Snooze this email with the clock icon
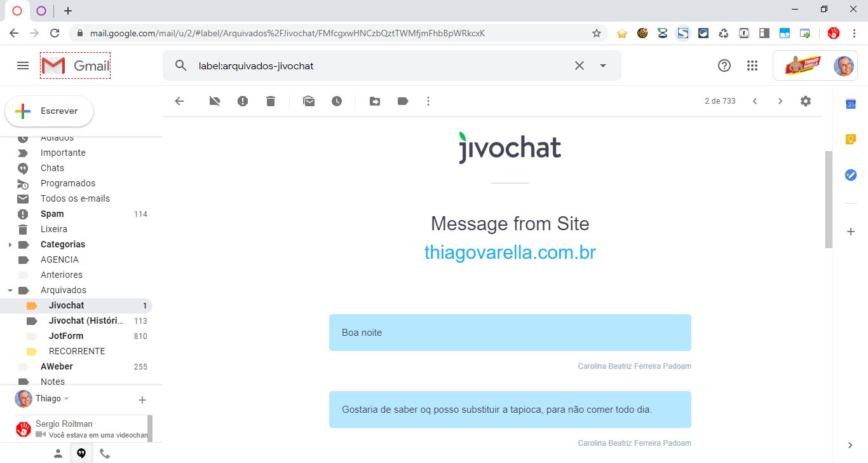 337,101
